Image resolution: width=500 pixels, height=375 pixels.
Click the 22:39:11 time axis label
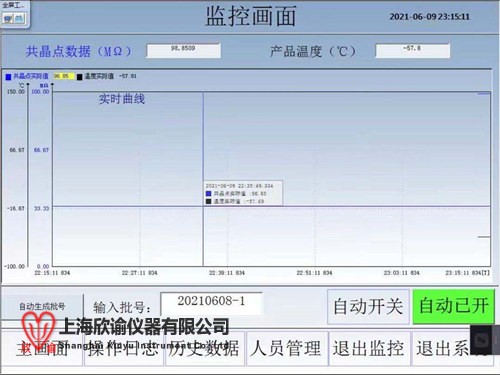(x=227, y=273)
